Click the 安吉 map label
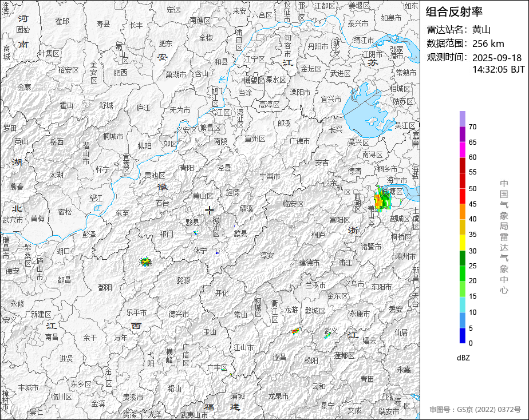Screen dimensions: 529x420 pyautogui.click(x=322, y=163)
